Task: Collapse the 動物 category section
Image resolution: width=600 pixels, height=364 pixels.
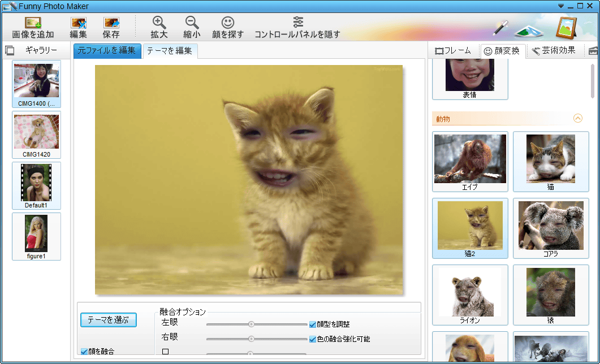Action: pyautogui.click(x=578, y=118)
